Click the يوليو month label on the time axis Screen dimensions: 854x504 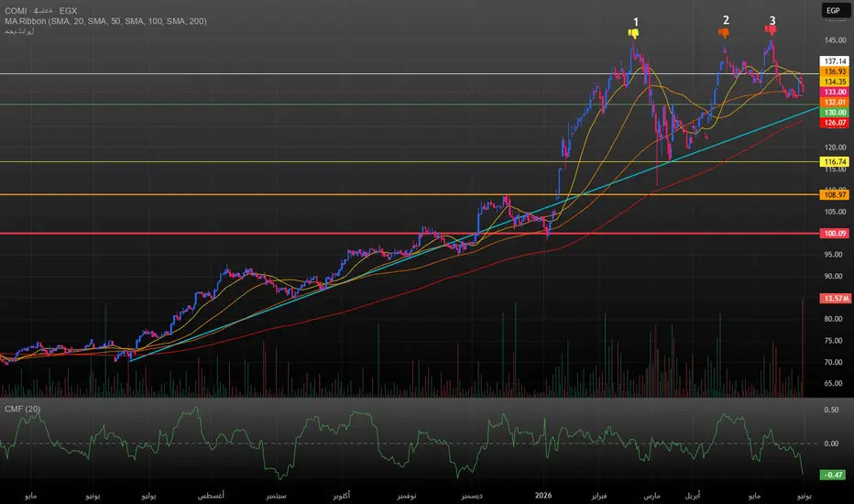point(148,496)
